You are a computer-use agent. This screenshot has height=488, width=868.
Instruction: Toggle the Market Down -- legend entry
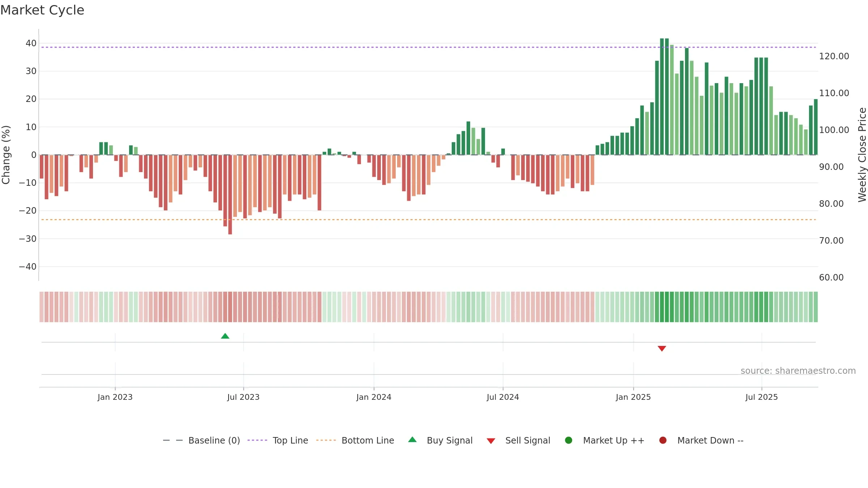[x=701, y=440]
